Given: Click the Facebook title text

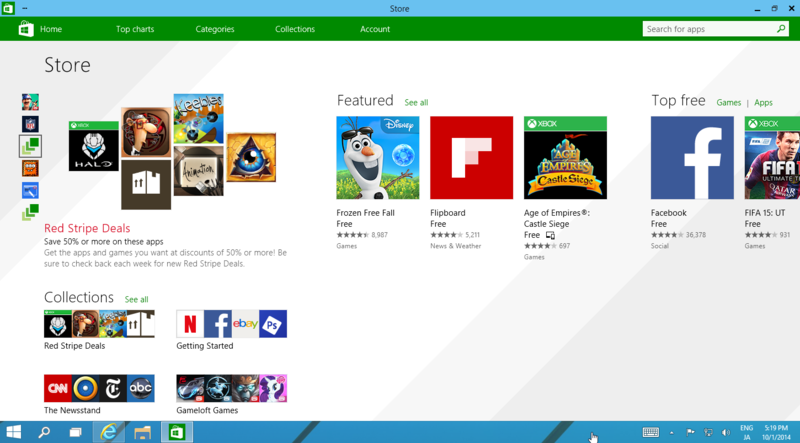Looking at the screenshot, I should 668,213.
